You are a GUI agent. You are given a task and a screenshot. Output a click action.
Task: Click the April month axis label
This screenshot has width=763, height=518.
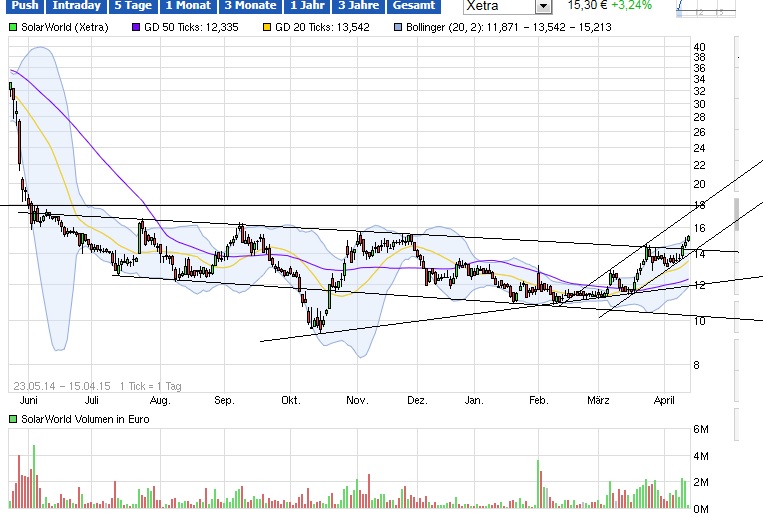[x=664, y=400]
